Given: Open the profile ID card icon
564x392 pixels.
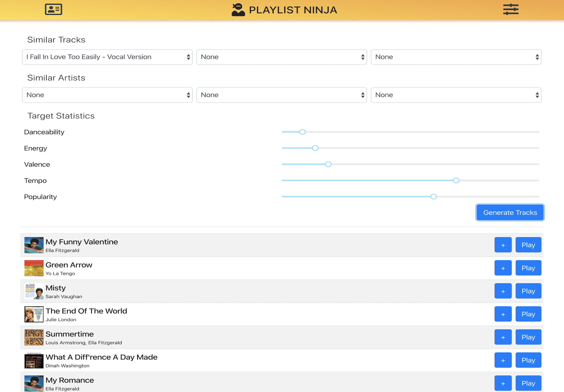Looking at the screenshot, I should pos(53,10).
